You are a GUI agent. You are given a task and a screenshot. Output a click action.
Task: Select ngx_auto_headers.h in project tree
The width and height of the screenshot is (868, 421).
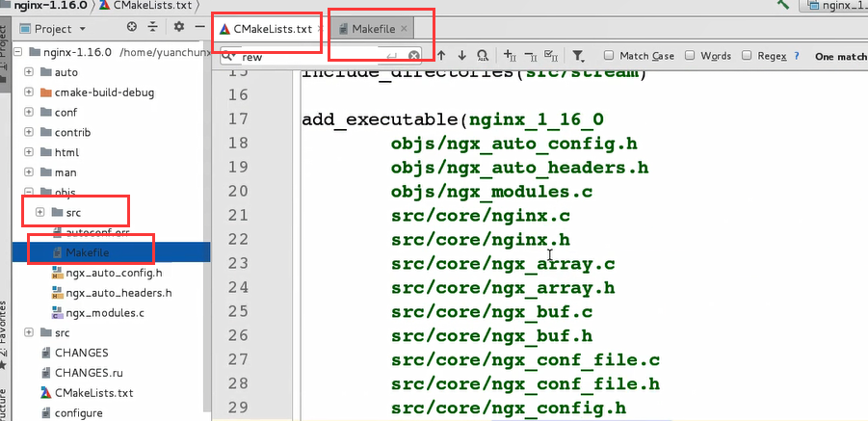[x=119, y=293]
